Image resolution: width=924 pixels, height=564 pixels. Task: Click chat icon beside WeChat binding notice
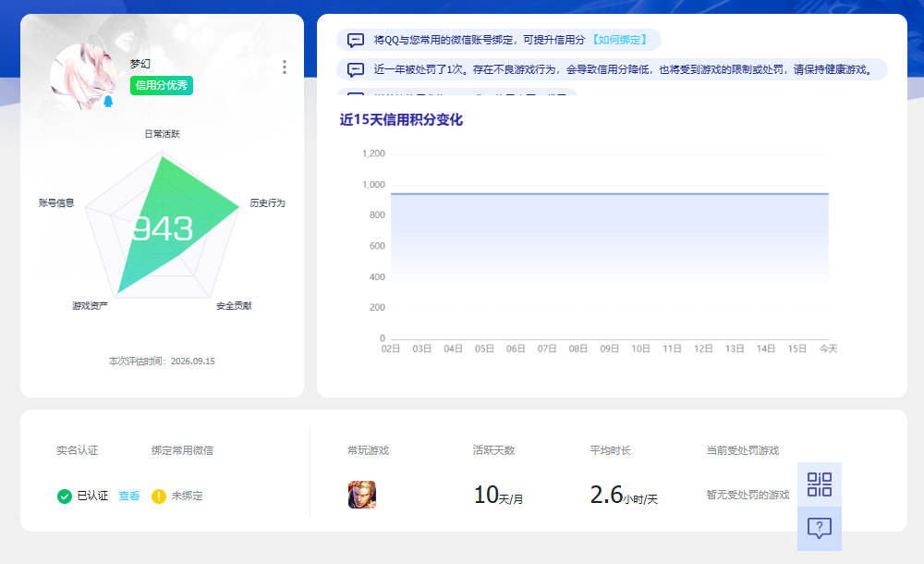(x=356, y=40)
